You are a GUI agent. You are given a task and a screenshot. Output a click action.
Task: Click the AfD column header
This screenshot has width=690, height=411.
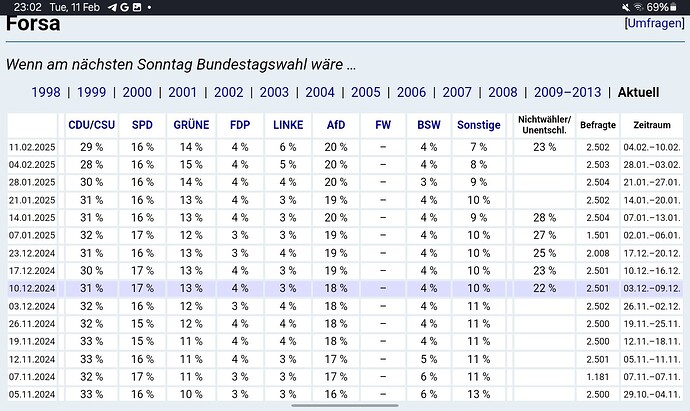(x=336, y=125)
